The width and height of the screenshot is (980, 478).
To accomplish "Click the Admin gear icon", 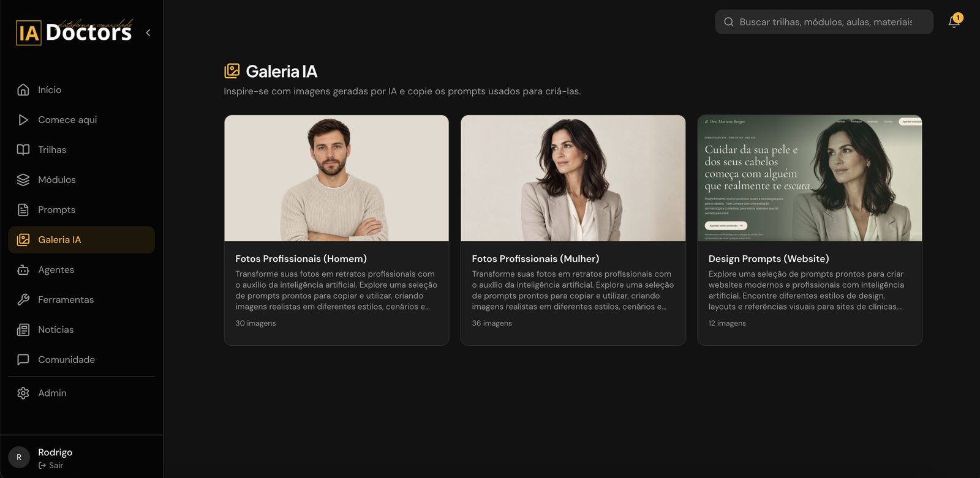I will point(23,393).
